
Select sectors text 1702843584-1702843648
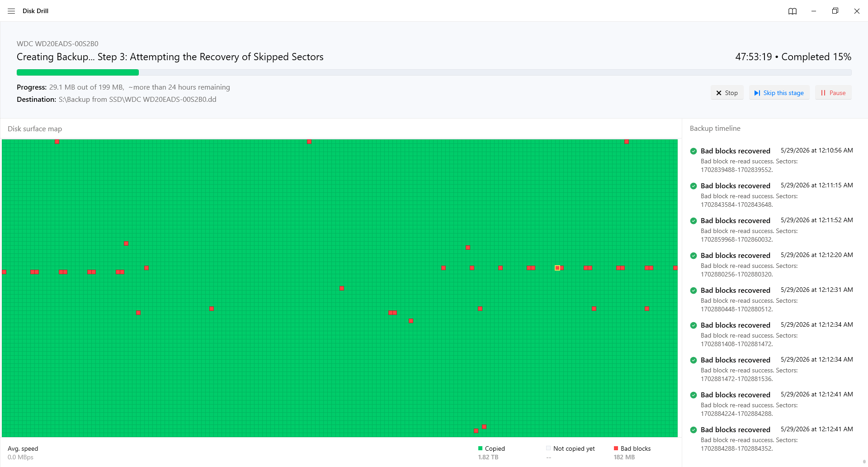736,205
